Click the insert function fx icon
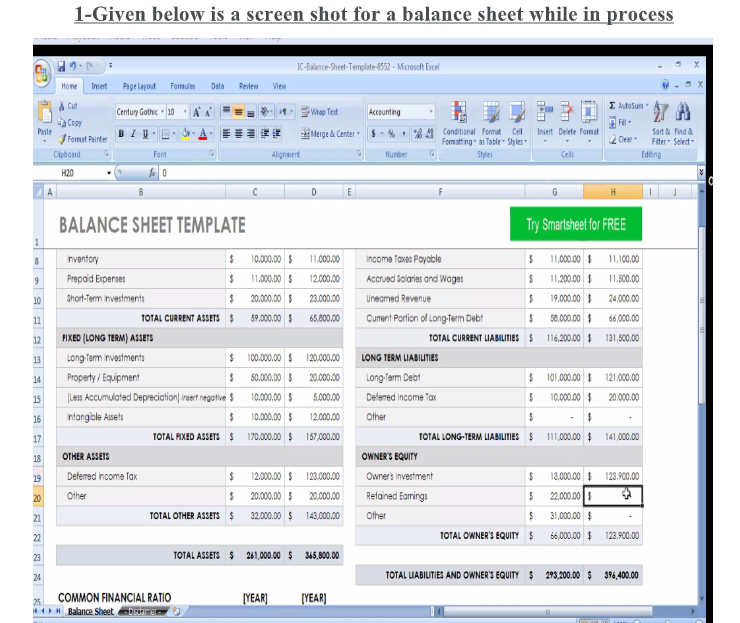740x623 pixels. point(152,173)
